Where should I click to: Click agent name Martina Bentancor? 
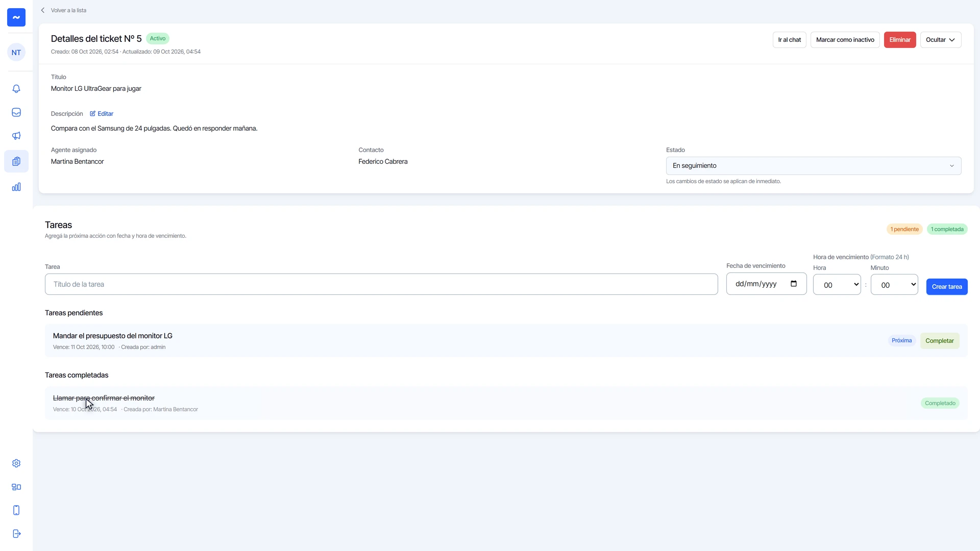pyautogui.click(x=78, y=162)
